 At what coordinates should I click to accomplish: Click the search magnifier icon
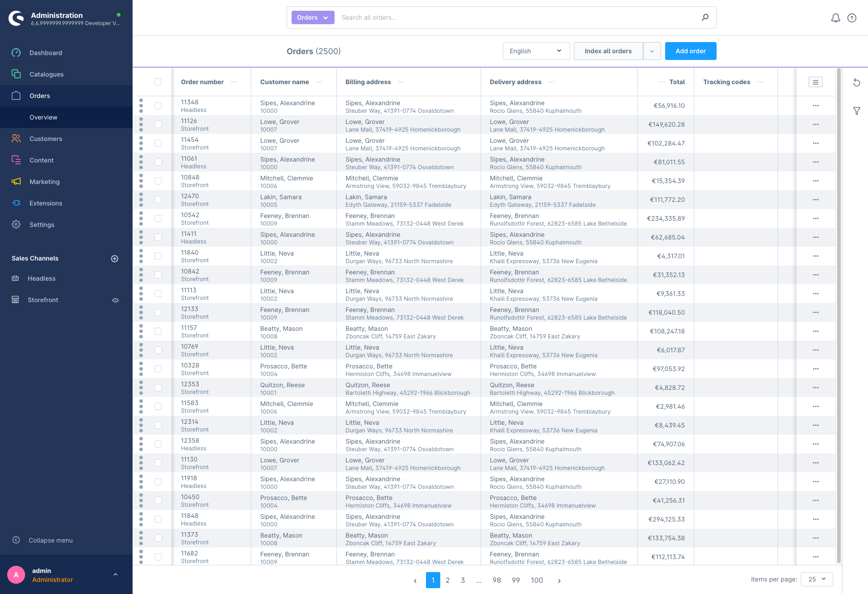[x=705, y=18]
